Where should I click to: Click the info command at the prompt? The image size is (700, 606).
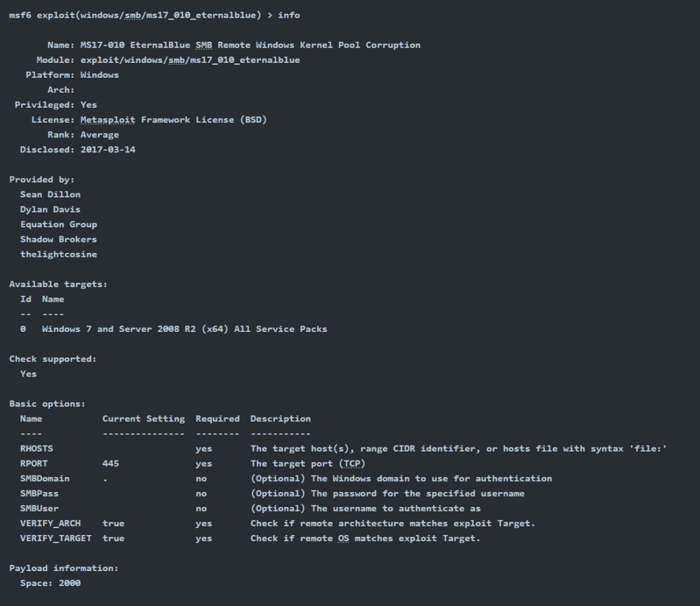coord(289,15)
